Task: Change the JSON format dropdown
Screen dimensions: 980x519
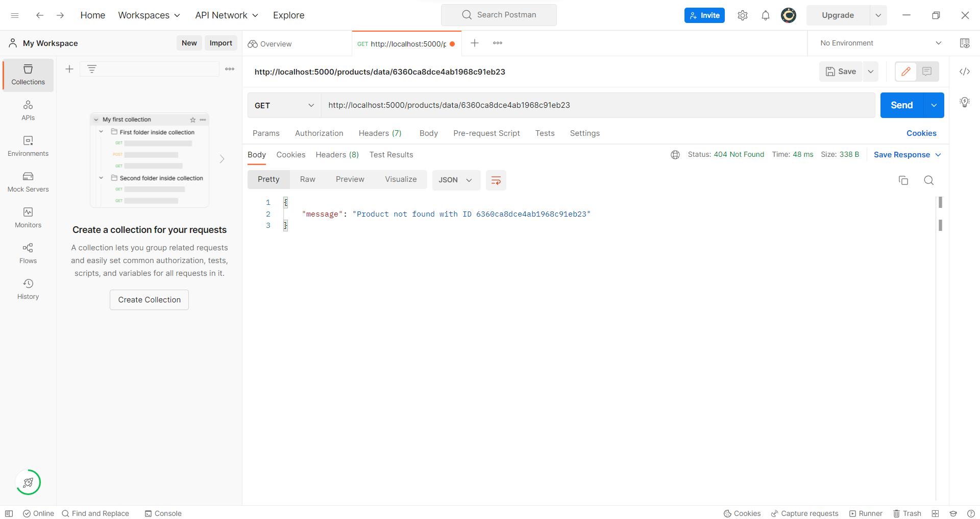Action: click(x=456, y=180)
